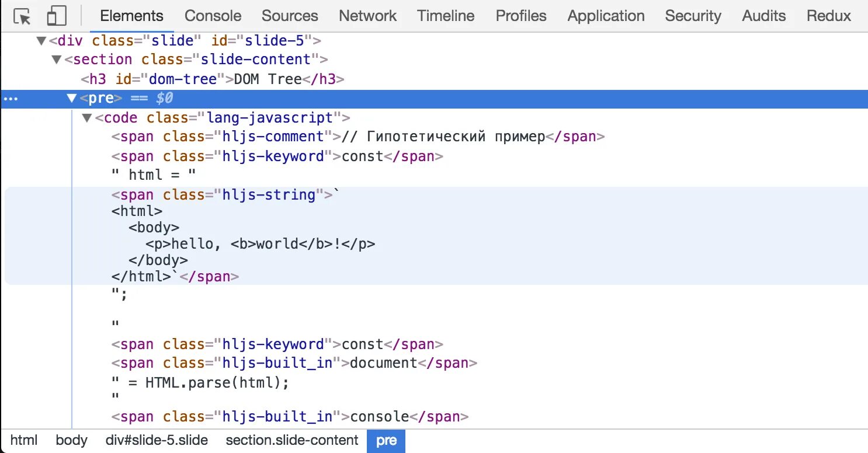This screenshot has width=868, height=453.
Task: Click body in the breadcrumb bar
Action: point(71,440)
